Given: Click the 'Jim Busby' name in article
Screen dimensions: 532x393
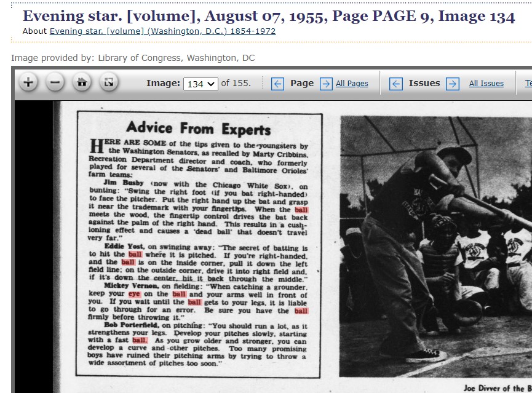Looking at the screenshot, I should [x=124, y=183].
